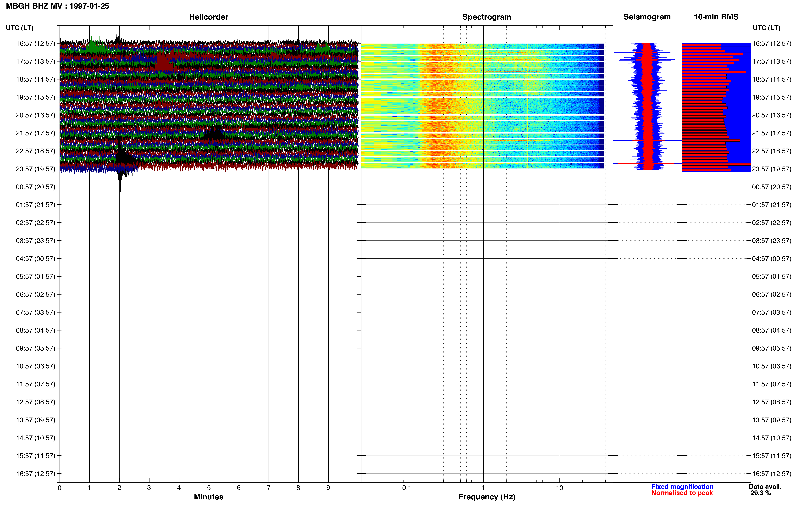The height and width of the screenshot is (508, 812).
Task: Click the Fixed magnification legend text
Action: tap(682, 486)
